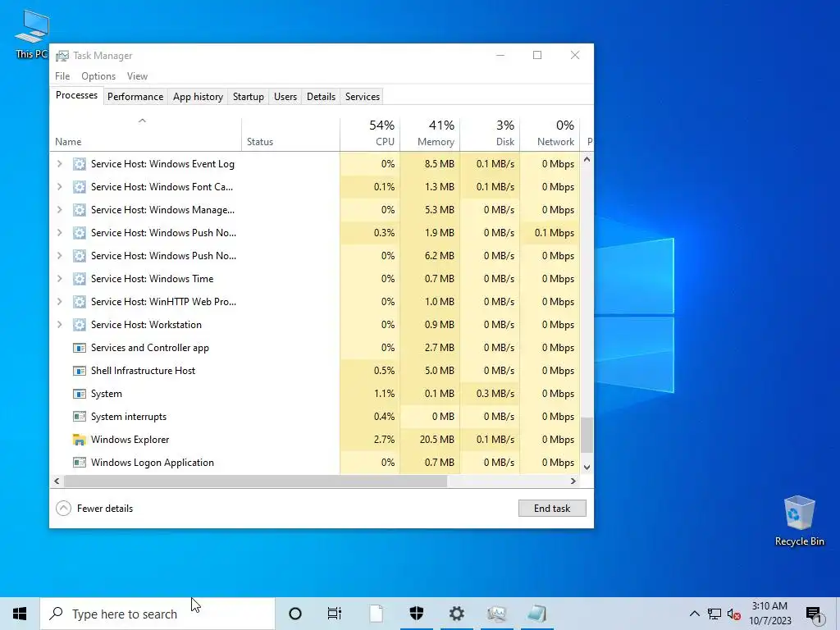
Task: Click the horizontal scrollbar thumb
Action: click(255, 481)
